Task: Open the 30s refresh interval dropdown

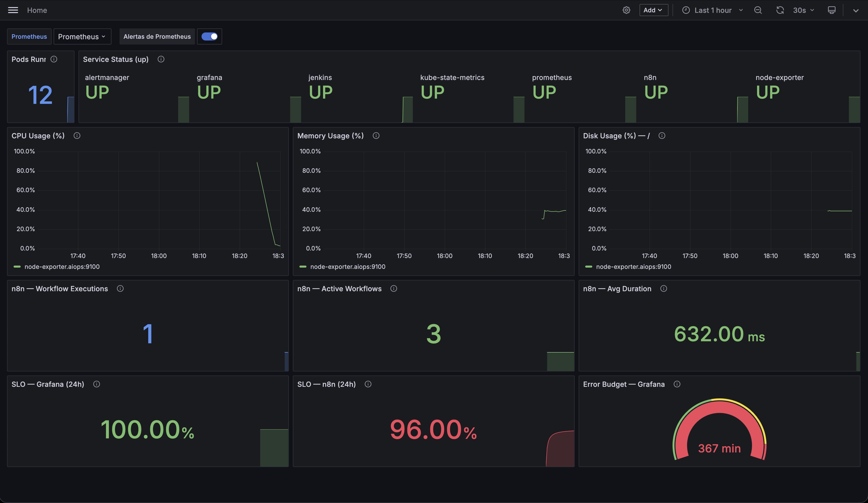Action: coord(803,10)
